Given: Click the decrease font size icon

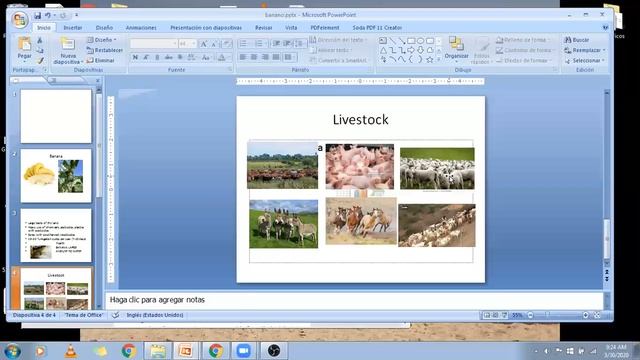Looking at the screenshot, I should click(214, 44).
